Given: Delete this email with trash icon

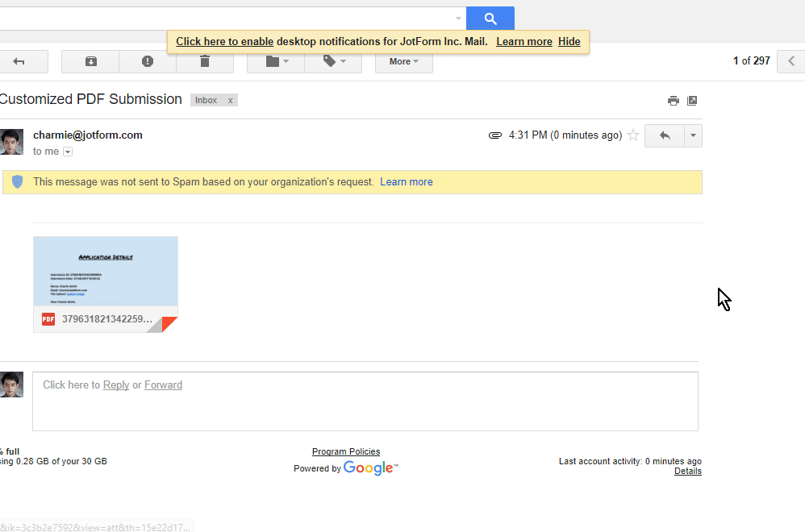Looking at the screenshot, I should pos(205,61).
